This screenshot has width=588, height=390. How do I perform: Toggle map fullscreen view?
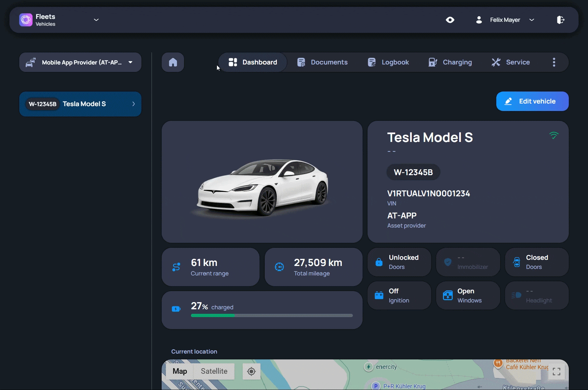[556, 371]
